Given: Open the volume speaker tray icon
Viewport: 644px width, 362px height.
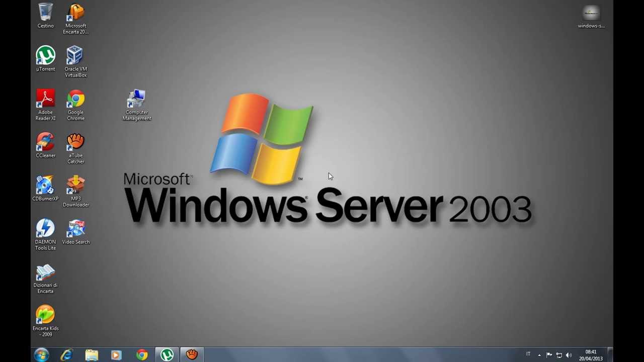Looking at the screenshot, I should (x=569, y=355).
